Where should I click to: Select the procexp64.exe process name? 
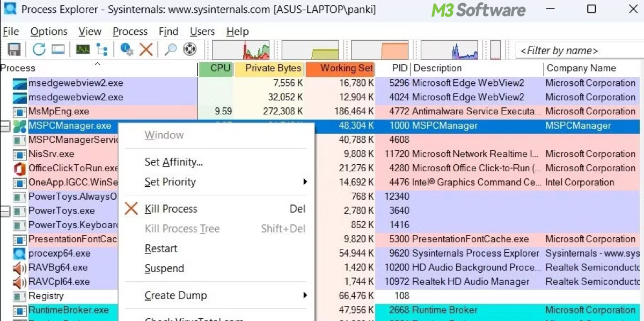point(60,253)
